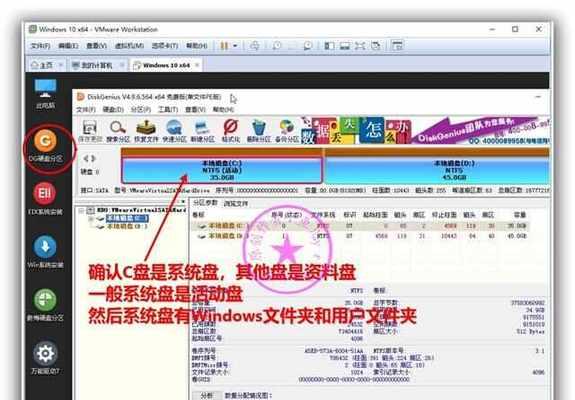Select 本地磁盘(D:) in the disk tree
This screenshot has width=575, height=400.
point(127,227)
